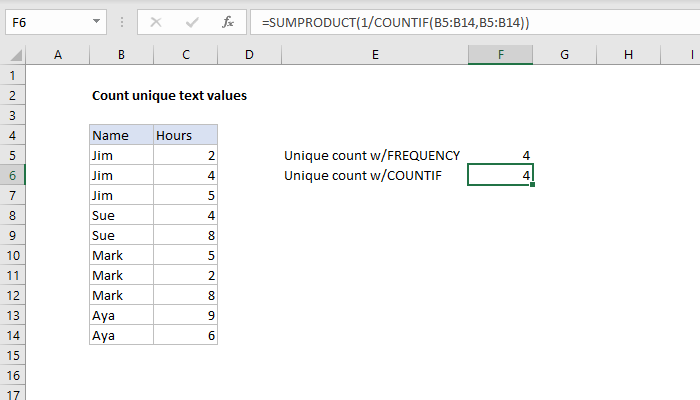Viewport: 700px width, 400px height.
Task: Click the Select All corner triangle
Action: click(13, 55)
